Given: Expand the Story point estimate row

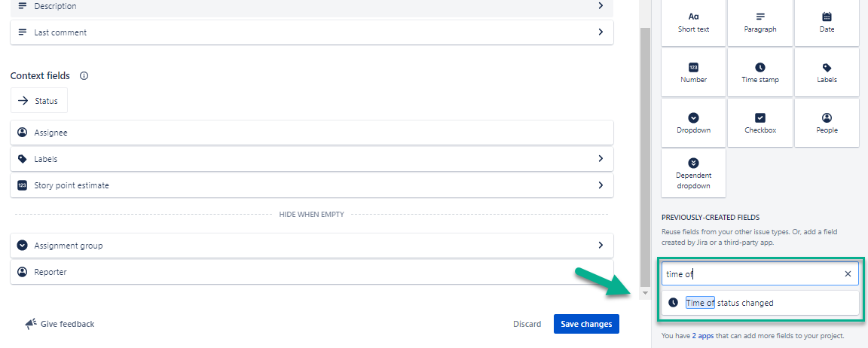Looking at the screenshot, I should click(x=601, y=185).
